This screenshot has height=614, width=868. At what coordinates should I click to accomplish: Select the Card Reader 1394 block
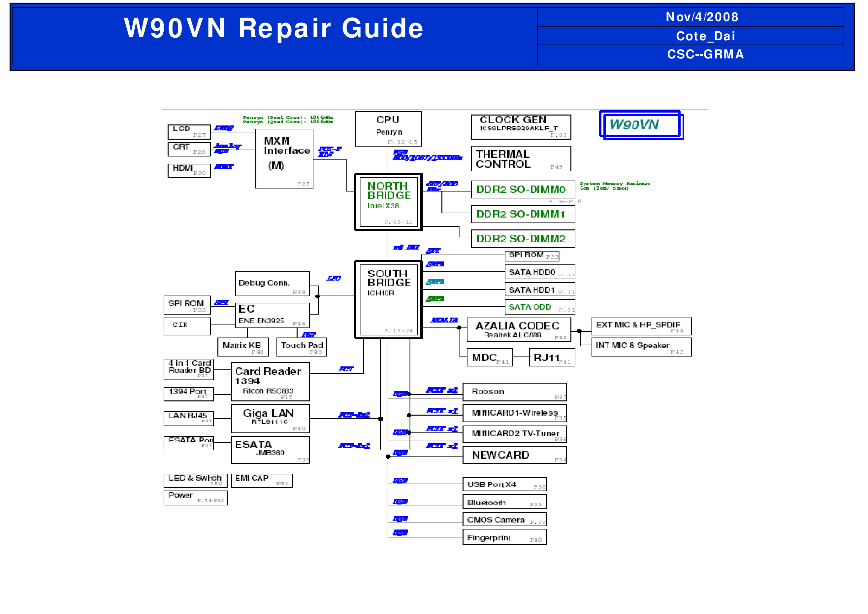point(270,381)
